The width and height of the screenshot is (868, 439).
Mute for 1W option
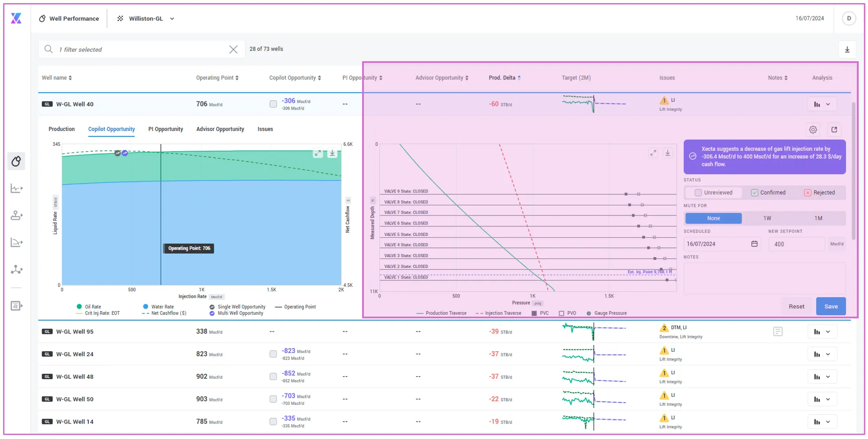(x=767, y=218)
